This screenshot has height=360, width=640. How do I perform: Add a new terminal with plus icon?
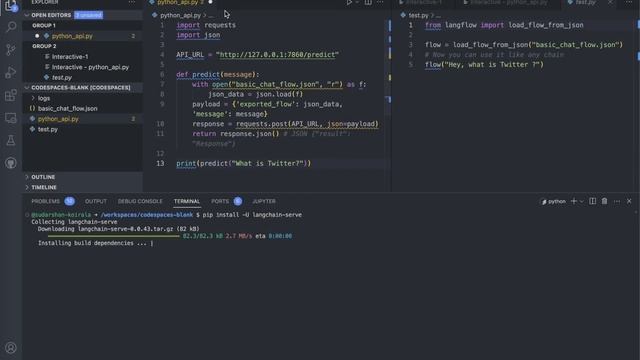click(x=574, y=201)
